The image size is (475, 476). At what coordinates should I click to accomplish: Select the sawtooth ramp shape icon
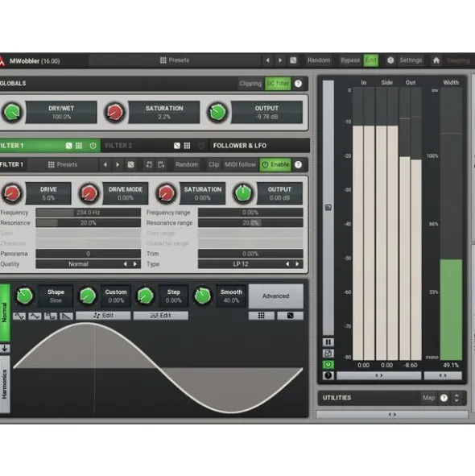pyautogui.click(x=67, y=316)
